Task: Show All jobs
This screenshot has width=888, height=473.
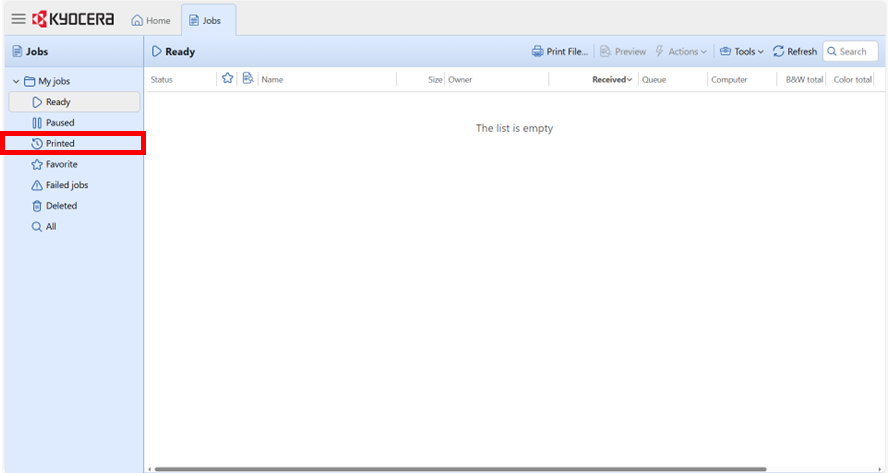Action: (x=74, y=227)
